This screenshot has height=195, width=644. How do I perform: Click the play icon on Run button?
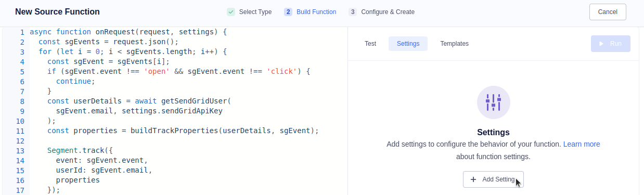(x=602, y=44)
